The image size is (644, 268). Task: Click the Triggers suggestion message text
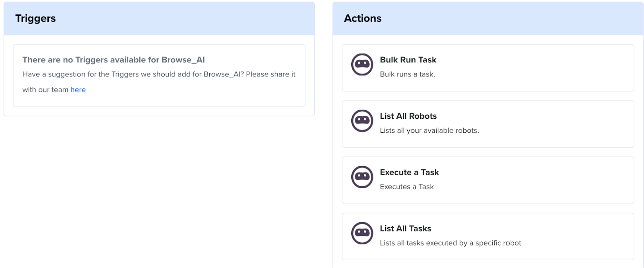[x=159, y=74]
